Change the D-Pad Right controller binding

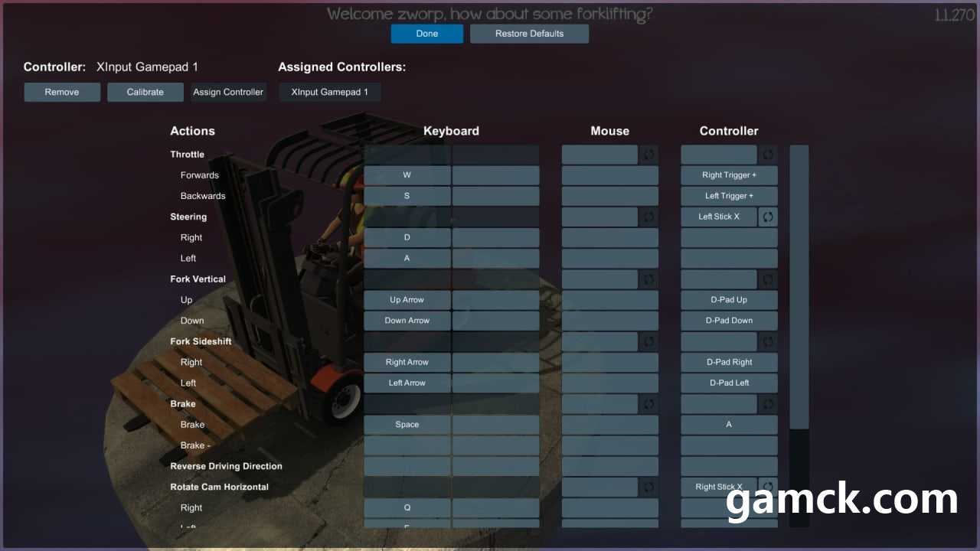point(729,362)
